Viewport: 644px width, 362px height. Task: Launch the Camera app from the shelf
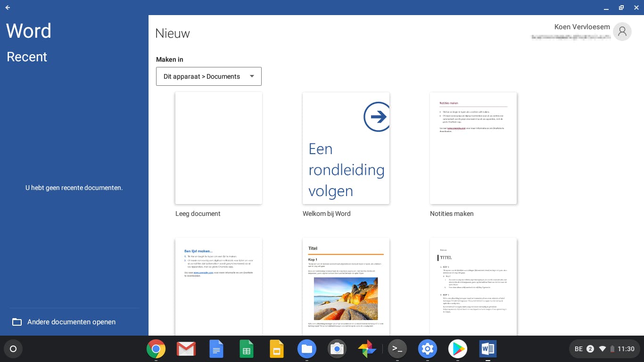[337, 349]
